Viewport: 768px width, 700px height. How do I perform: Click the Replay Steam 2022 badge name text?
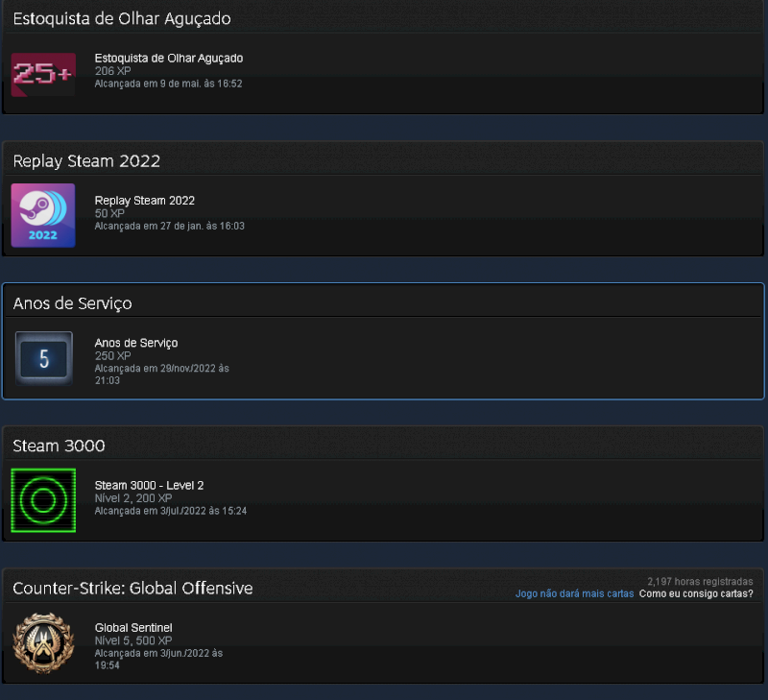[x=145, y=201]
